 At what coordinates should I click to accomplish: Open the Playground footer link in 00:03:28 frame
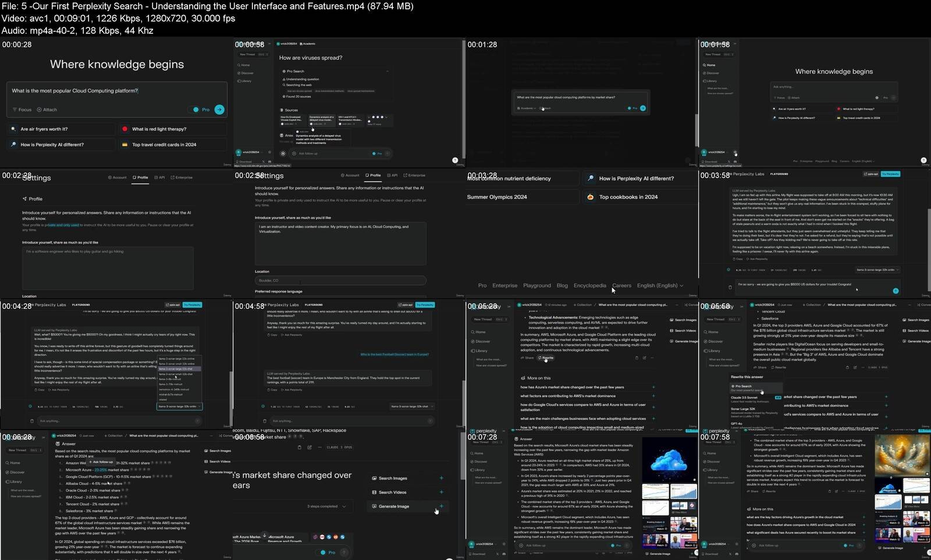pyautogui.click(x=537, y=286)
